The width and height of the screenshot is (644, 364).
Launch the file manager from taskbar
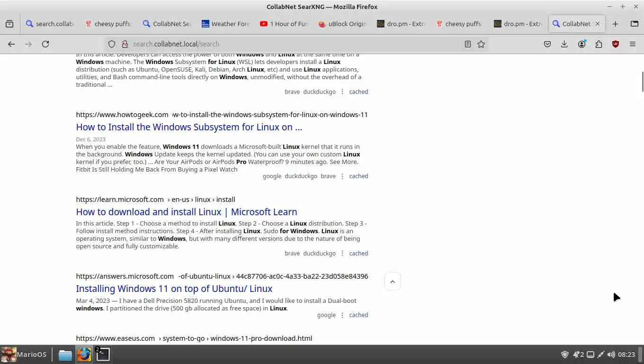65,355
